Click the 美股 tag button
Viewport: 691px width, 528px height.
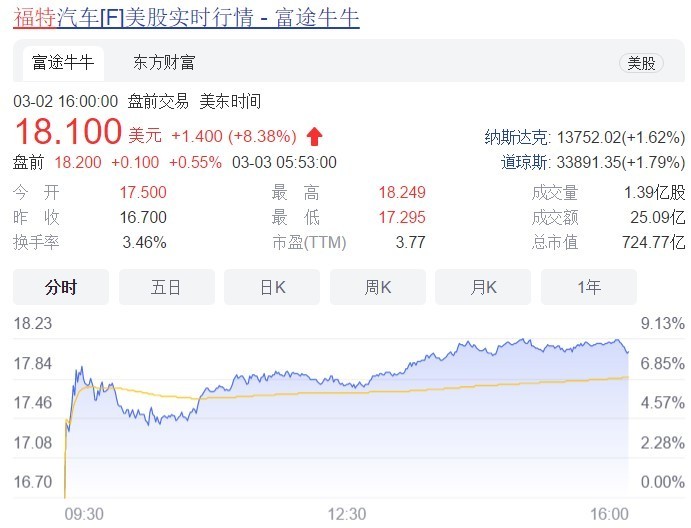(x=641, y=63)
